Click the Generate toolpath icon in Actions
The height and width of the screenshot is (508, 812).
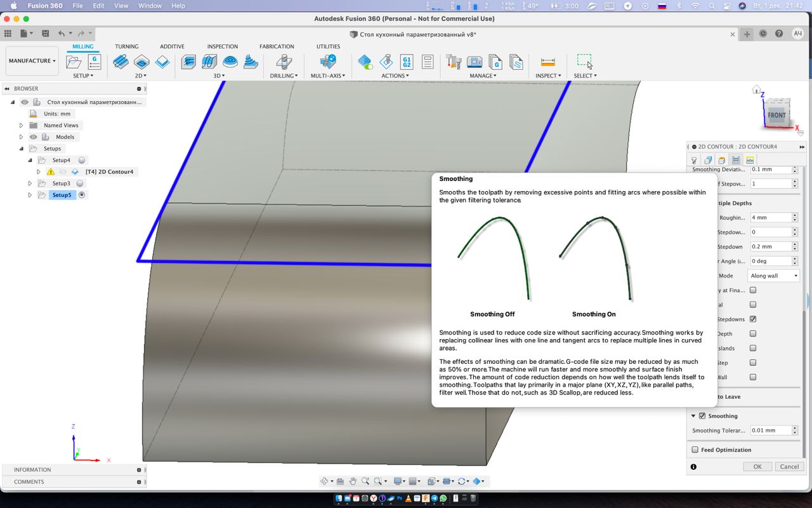click(x=365, y=62)
